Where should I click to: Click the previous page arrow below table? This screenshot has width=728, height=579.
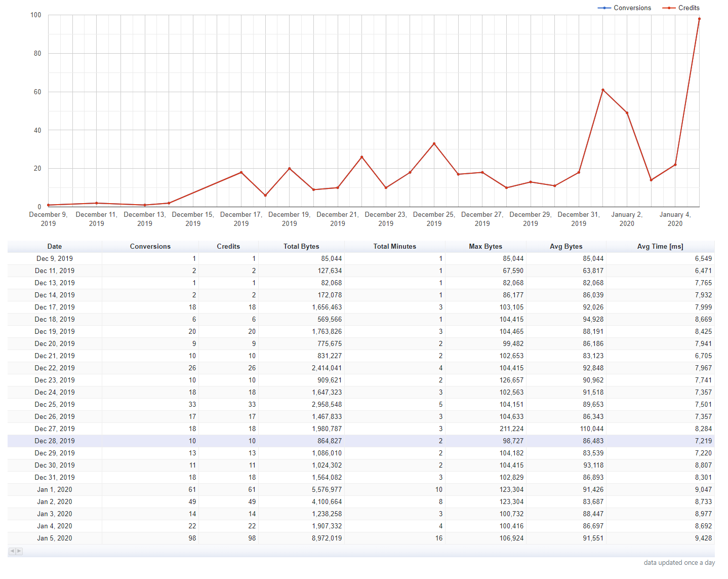12,551
